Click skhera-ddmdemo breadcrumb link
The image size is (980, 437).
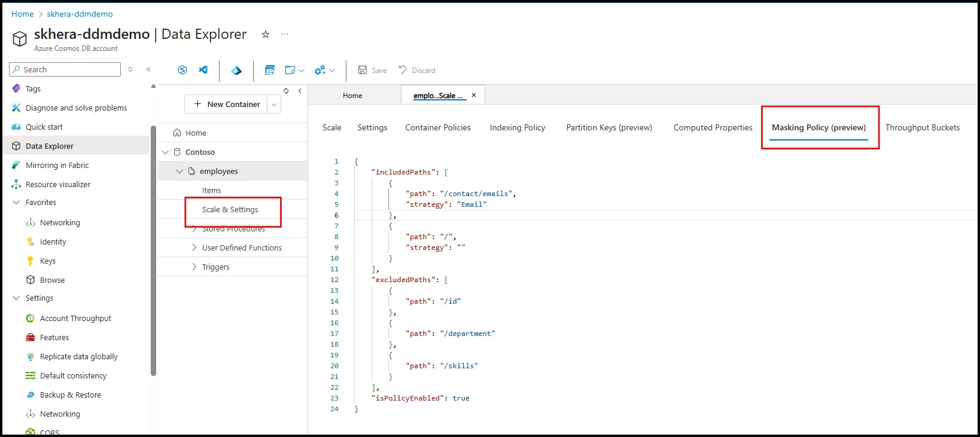(x=80, y=14)
